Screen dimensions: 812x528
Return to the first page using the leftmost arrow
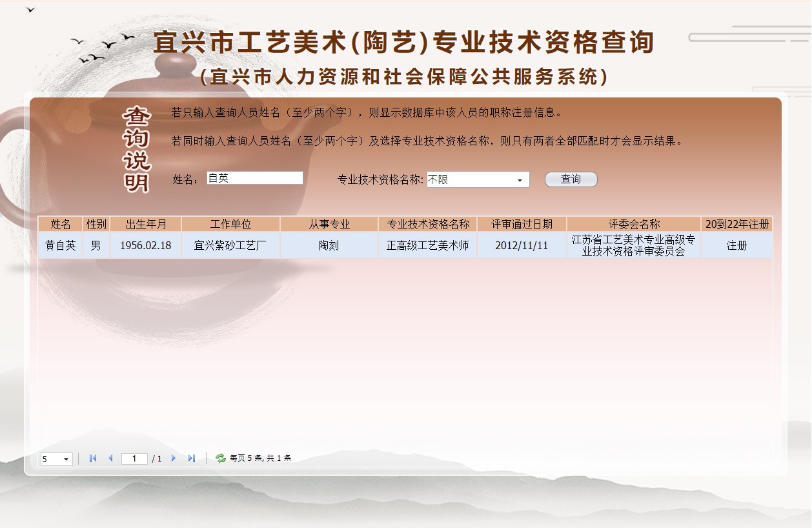coord(92,458)
